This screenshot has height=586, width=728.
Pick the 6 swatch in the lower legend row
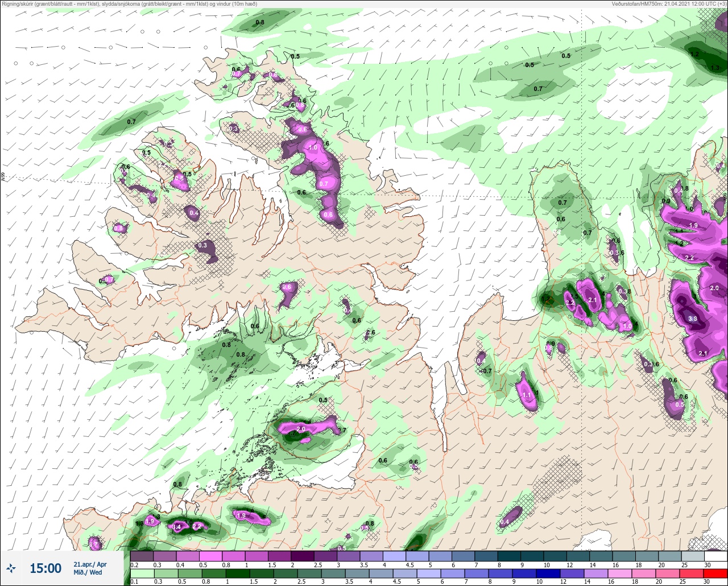tap(453, 573)
